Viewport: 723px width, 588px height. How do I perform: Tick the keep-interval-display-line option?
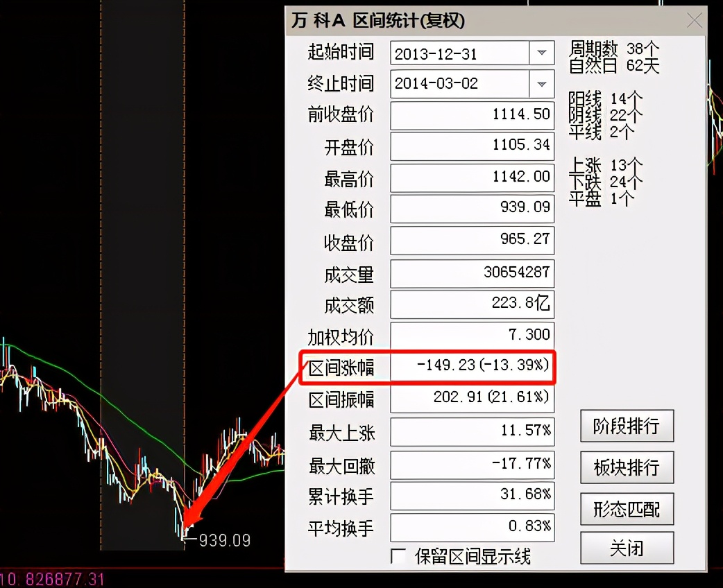(398, 557)
